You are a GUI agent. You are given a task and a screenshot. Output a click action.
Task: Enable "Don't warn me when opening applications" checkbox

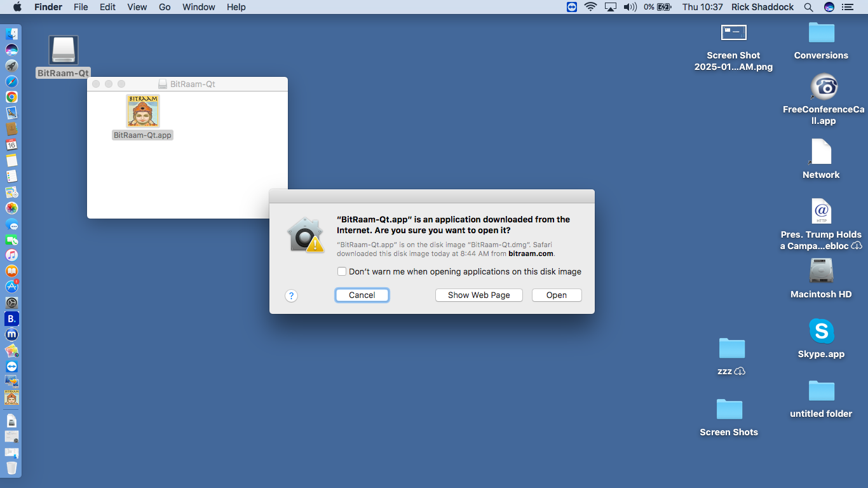point(342,271)
